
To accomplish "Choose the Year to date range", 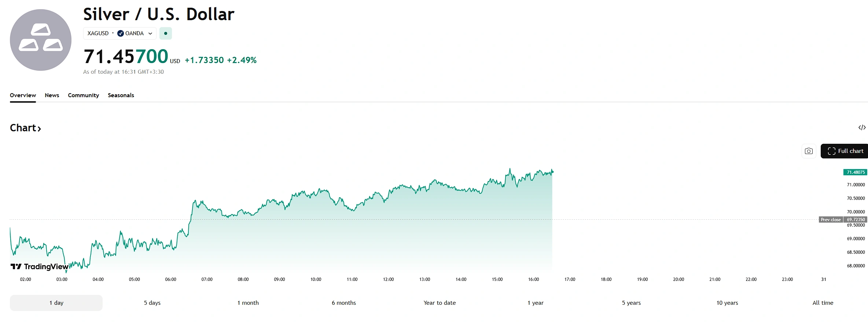I will click(x=439, y=303).
